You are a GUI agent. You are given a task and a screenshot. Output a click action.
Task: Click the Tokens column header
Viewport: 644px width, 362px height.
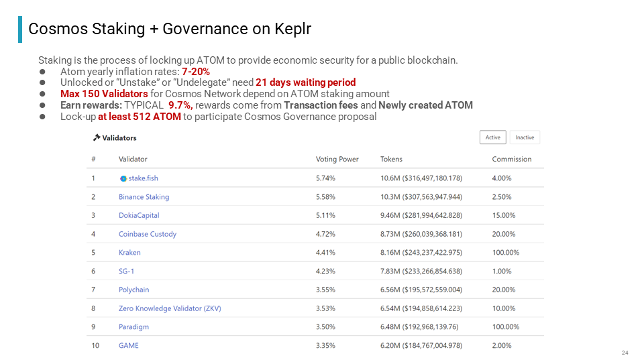pos(391,160)
